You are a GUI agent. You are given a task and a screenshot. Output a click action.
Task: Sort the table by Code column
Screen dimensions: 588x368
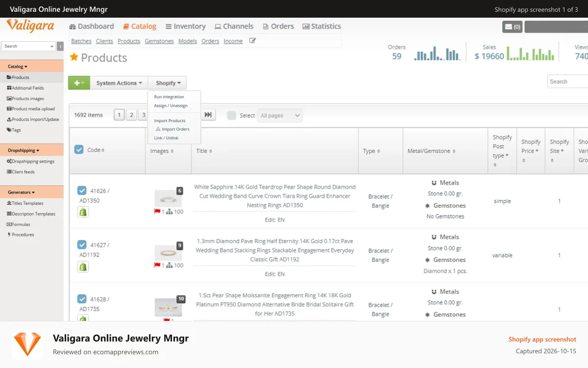[96, 150]
